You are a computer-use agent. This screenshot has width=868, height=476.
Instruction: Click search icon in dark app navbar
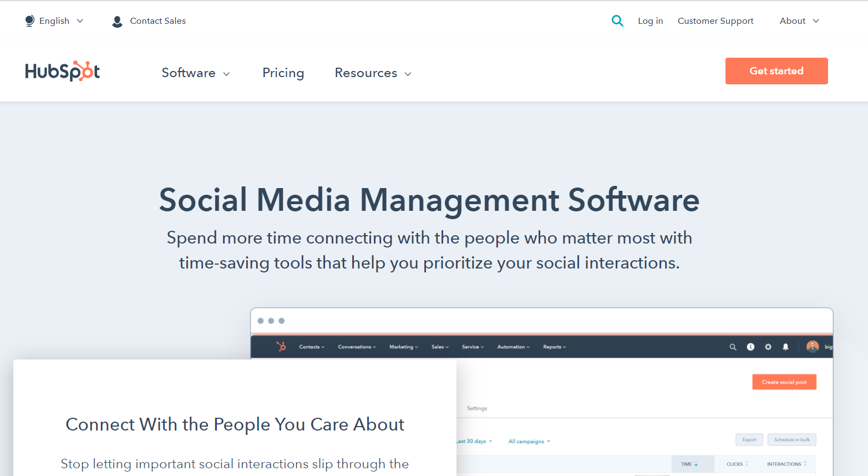(733, 347)
